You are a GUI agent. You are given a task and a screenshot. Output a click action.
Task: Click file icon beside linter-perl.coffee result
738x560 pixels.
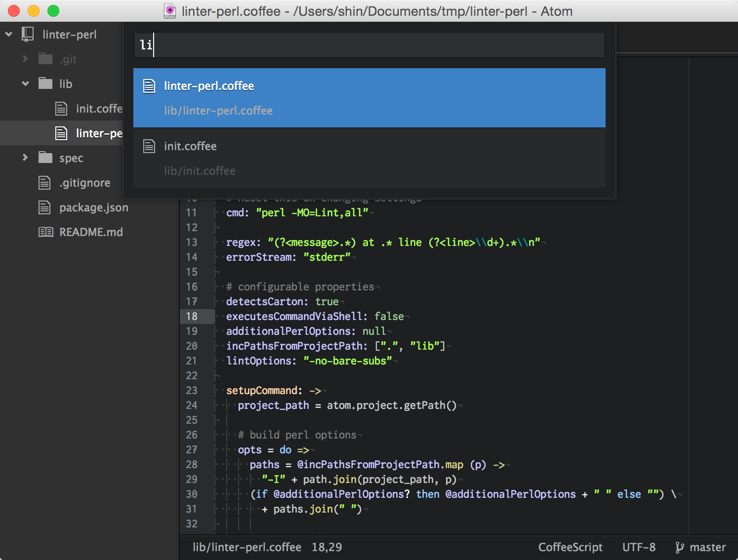[149, 86]
